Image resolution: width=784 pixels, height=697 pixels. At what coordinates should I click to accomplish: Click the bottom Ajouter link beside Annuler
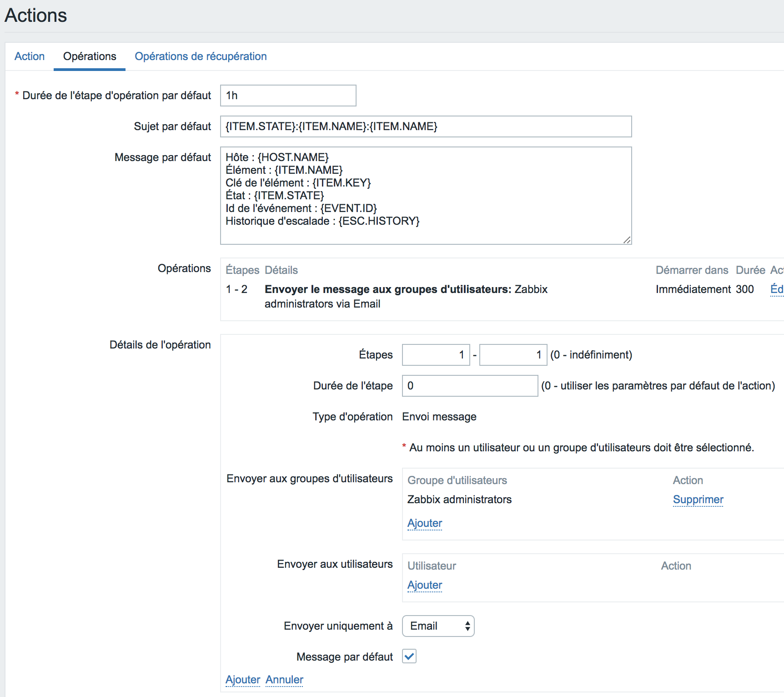click(243, 680)
